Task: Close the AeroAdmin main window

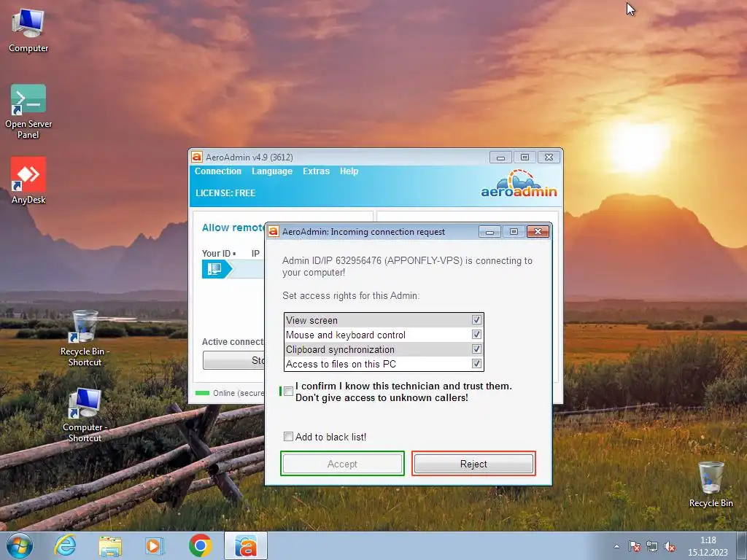Action: tap(549, 157)
